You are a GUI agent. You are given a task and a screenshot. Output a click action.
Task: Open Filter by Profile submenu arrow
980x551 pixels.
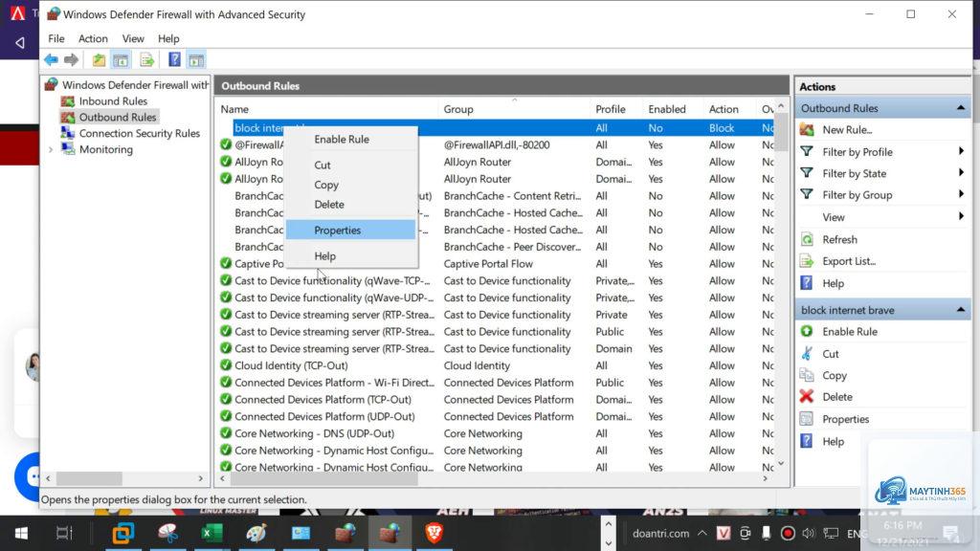point(961,151)
